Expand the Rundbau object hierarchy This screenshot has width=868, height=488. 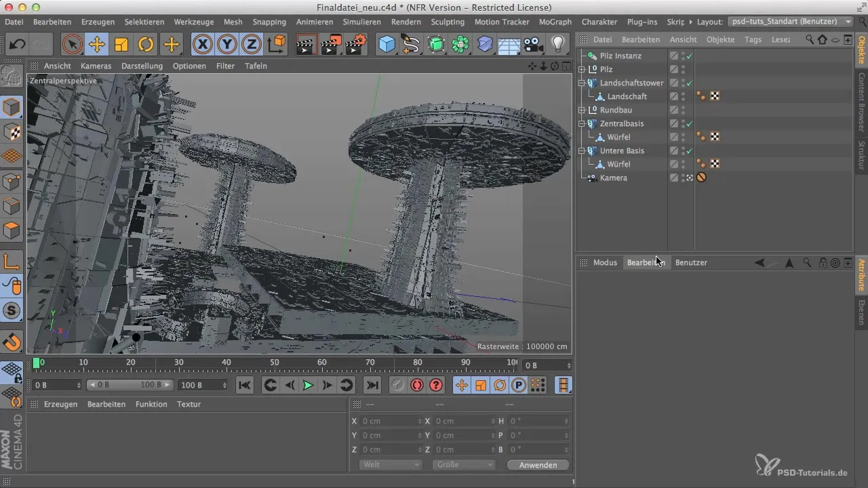pyautogui.click(x=581, y=110)
